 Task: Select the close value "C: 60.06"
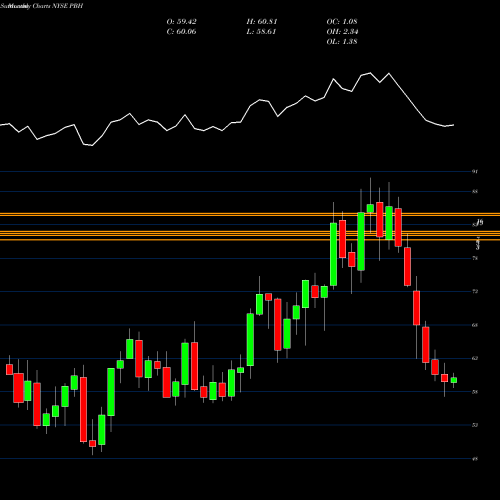click(x=182, y=32)
